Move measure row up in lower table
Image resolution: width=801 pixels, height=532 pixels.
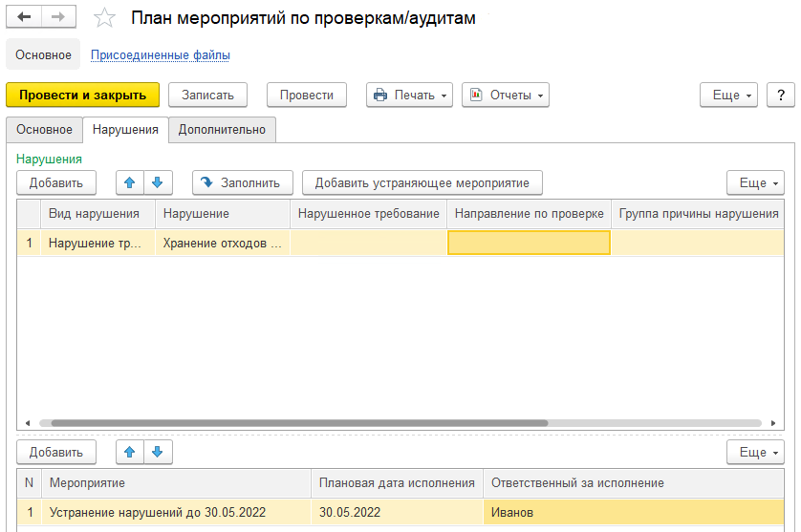130,452
